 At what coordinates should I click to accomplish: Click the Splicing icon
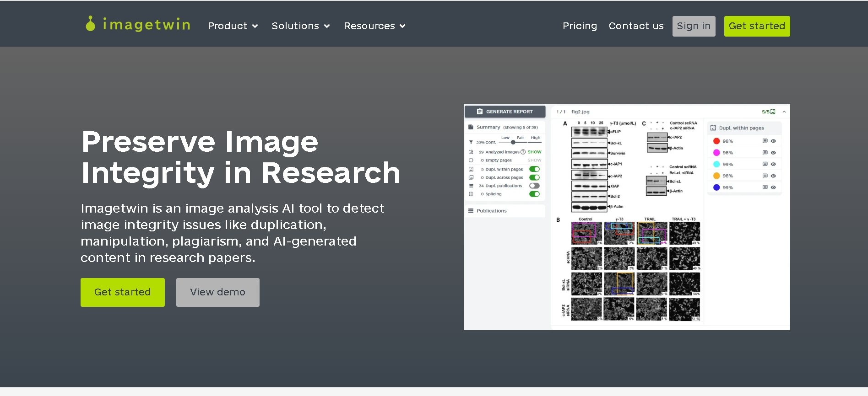tap(471, 194)
